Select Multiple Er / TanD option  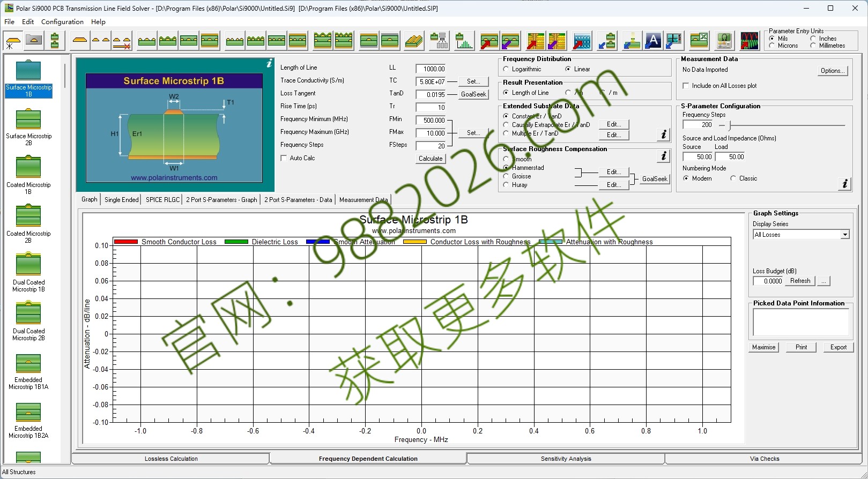506,133
